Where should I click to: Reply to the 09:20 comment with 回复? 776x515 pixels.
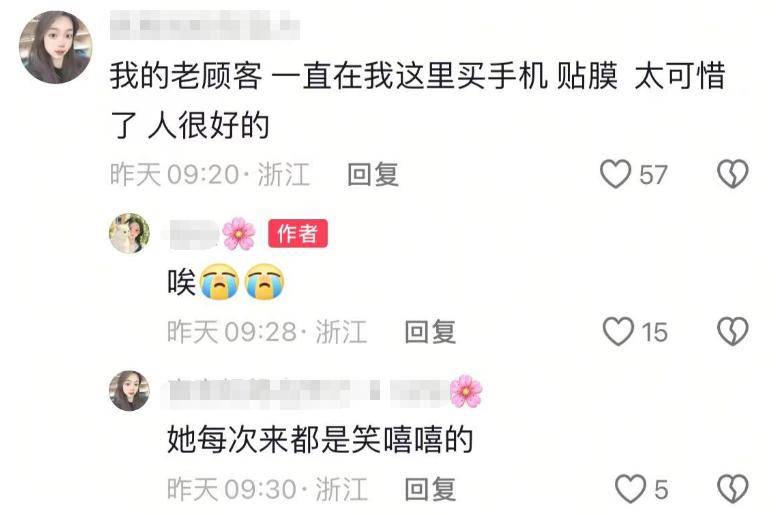pos(373,174)
